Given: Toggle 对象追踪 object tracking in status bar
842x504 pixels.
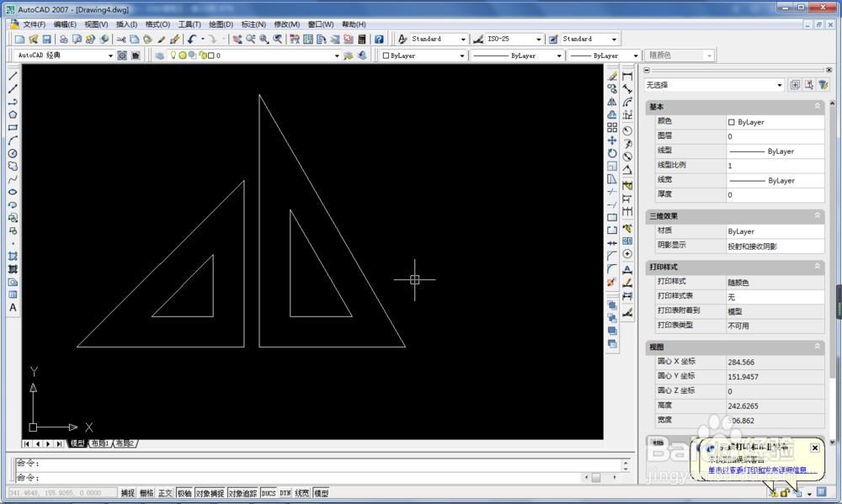Looking at the screenshot, I should [242, 493].
